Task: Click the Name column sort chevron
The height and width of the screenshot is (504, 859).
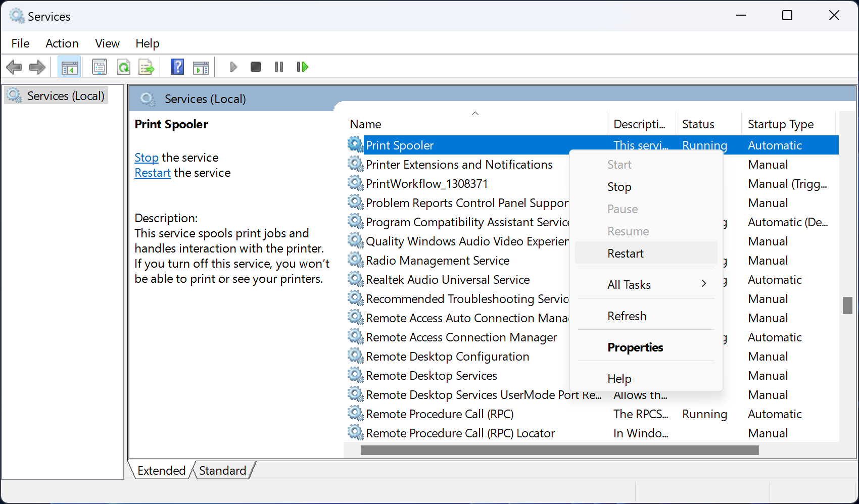Action: pos(475,113)
